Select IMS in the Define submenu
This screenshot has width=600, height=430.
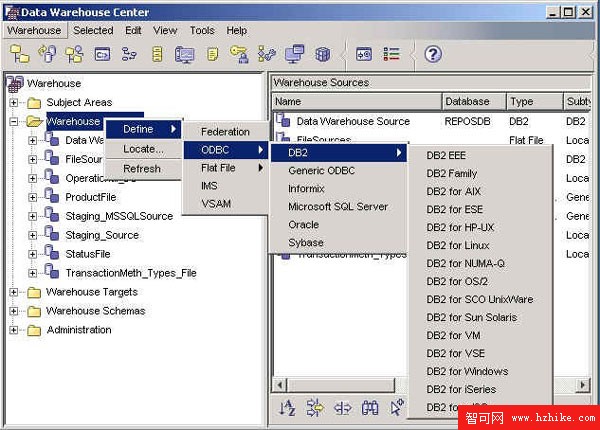226,186
